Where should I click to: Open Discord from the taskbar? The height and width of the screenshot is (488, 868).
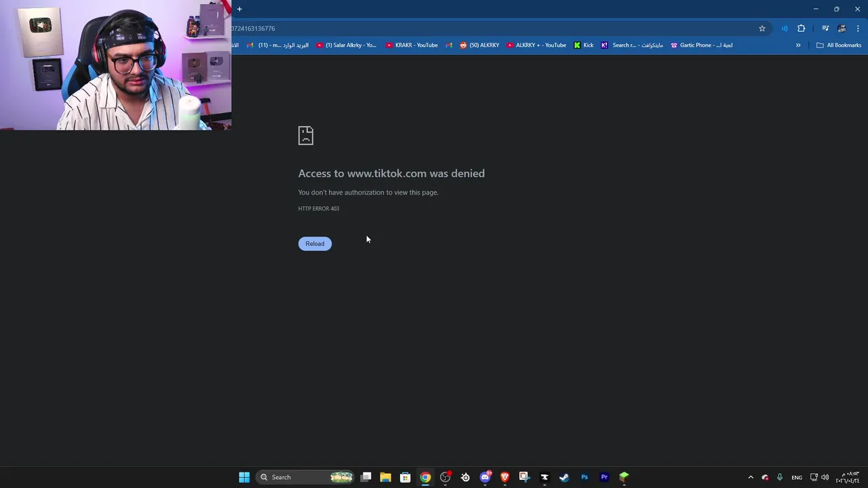coord(485,477)
